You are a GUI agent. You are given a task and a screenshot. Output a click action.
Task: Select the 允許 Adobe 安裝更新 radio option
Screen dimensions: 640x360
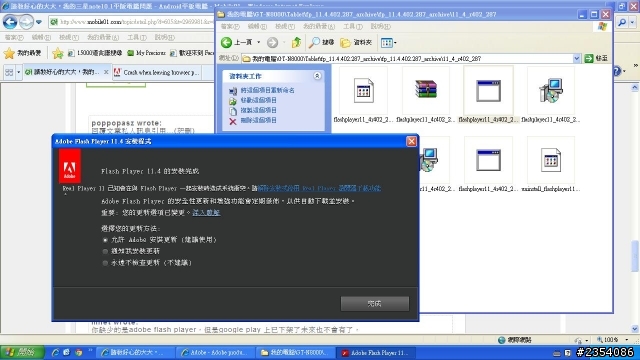(105, 240)
